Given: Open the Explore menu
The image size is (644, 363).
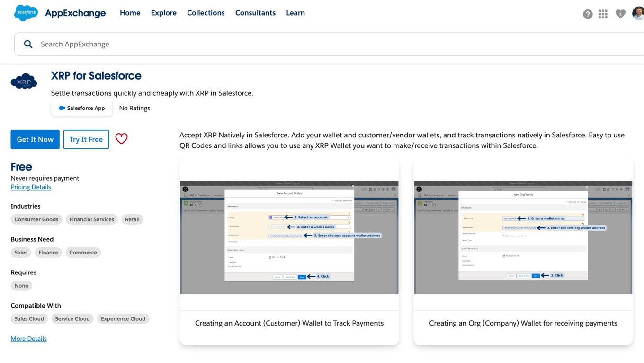Looking at the screenshot, I should point(164,13).
